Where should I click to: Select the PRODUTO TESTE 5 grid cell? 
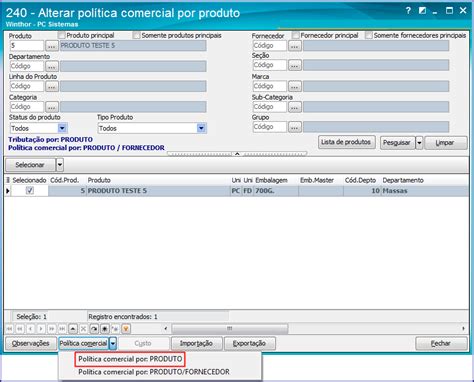coord(158,191)
